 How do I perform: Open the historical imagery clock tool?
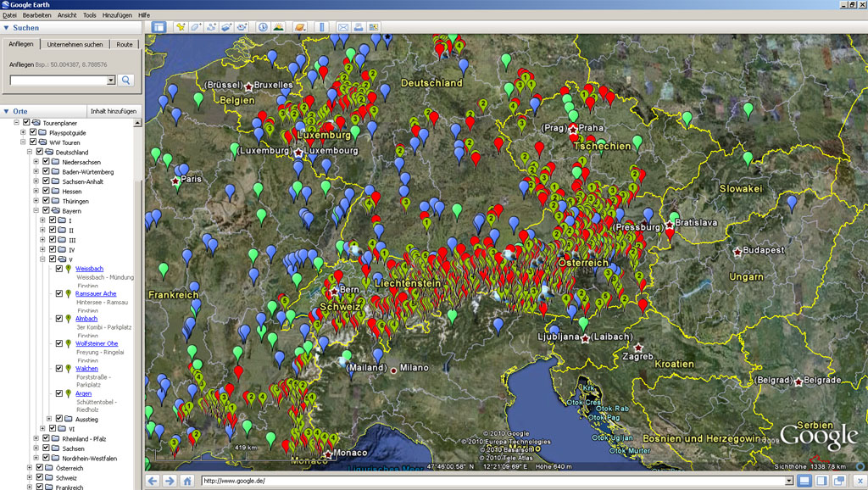(263, 27)
